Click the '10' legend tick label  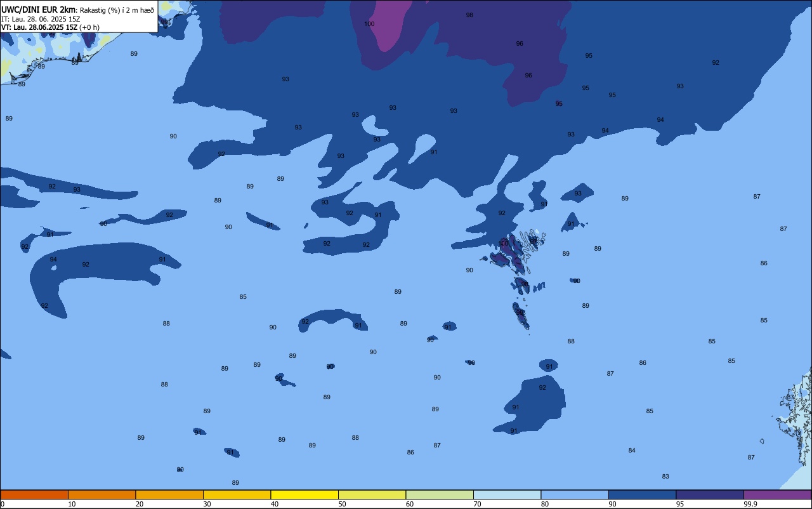click(x=72, y=504)
